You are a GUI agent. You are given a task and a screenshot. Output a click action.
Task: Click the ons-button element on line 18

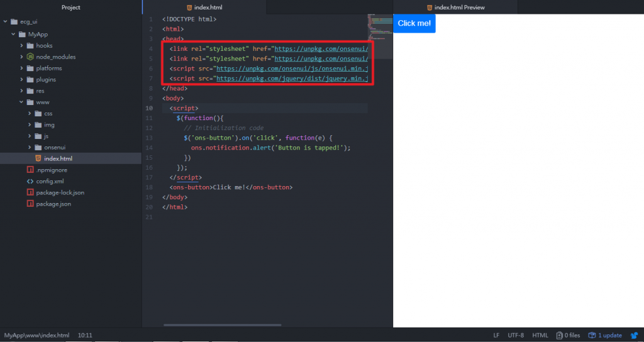click(x=231, y=187)
